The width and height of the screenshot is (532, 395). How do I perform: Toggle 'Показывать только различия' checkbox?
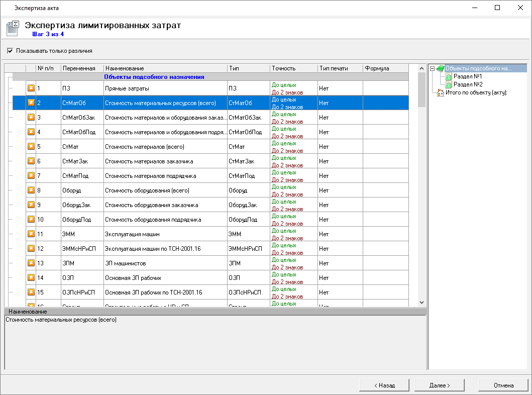pos(10,51)
